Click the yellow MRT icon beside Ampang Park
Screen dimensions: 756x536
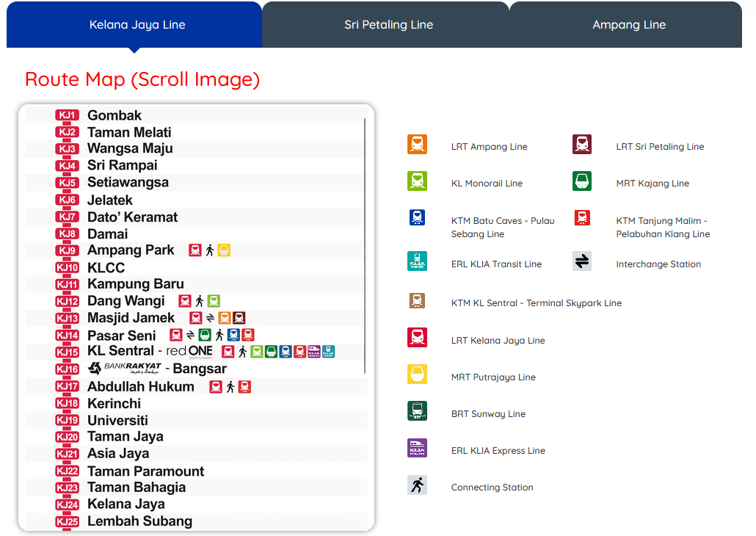coord(224,250)
